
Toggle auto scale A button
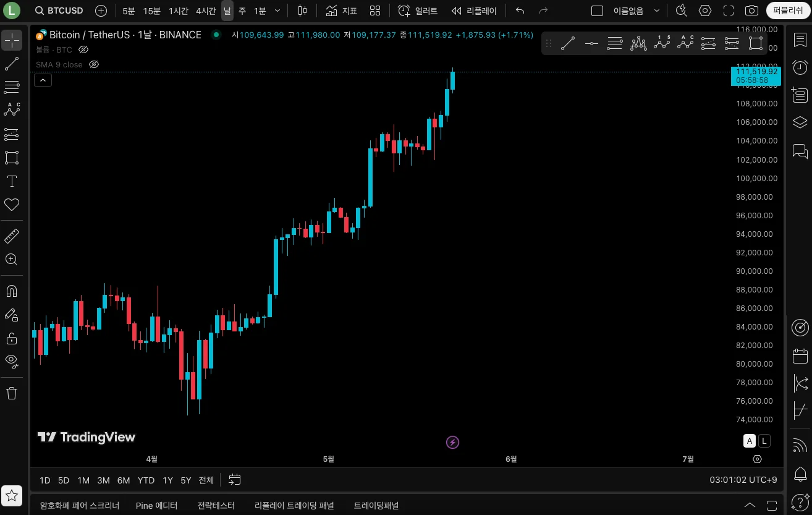[749, 441]
